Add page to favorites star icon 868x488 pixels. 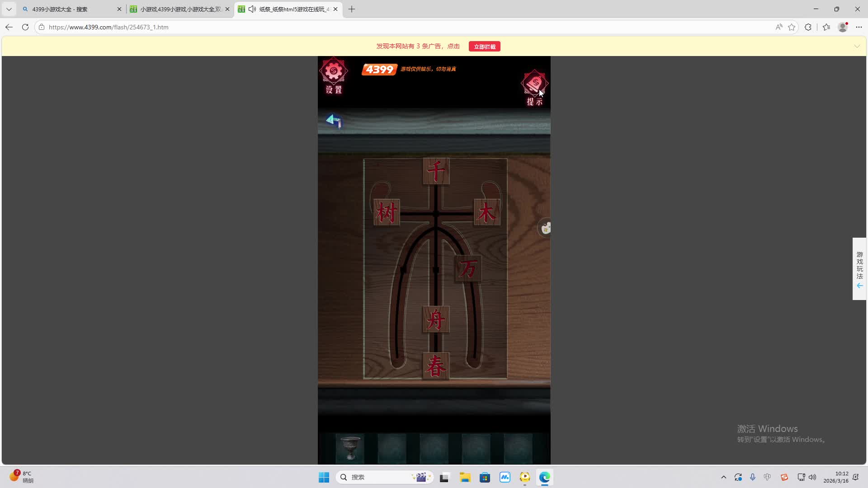click(x=792, y=27)
